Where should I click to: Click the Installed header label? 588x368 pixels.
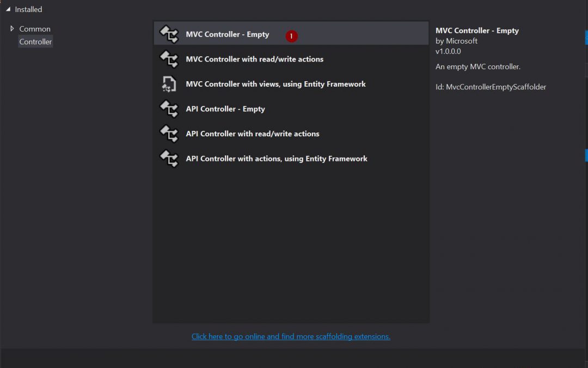click(x=28, y=9)
